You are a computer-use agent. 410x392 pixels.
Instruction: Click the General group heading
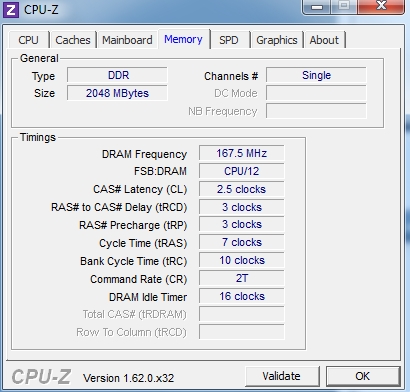[39, 58]
